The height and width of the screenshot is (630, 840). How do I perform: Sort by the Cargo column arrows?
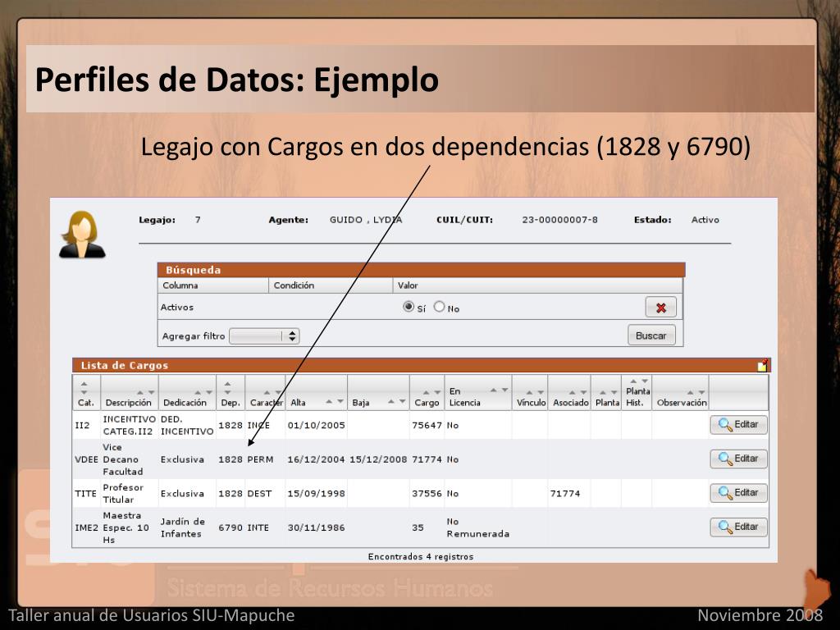point(431,393)
